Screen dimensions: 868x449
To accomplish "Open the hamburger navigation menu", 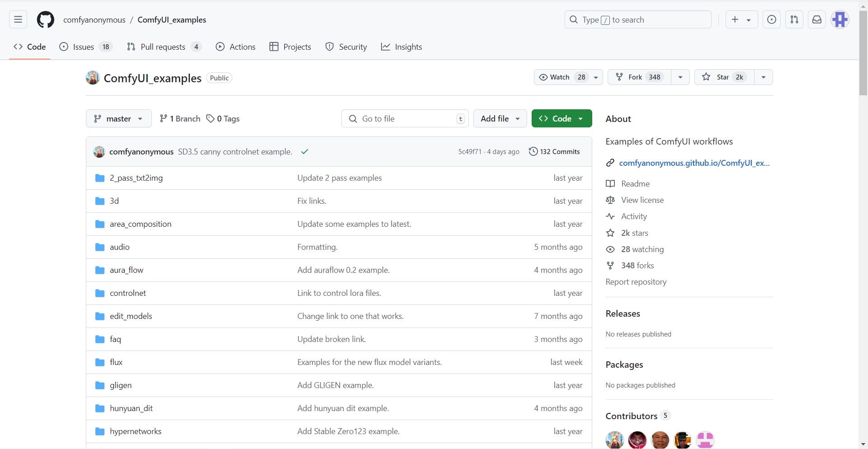I will tap(18, 19).
